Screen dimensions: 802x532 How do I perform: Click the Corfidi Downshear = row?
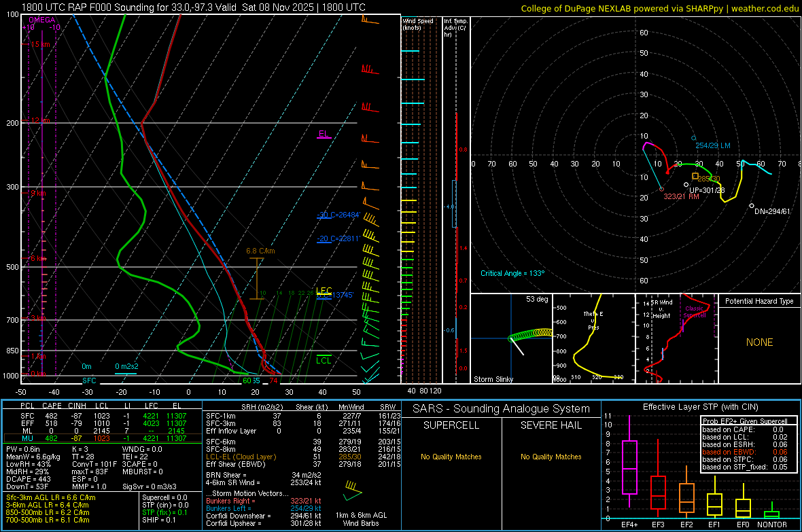[x=264, y=516]
